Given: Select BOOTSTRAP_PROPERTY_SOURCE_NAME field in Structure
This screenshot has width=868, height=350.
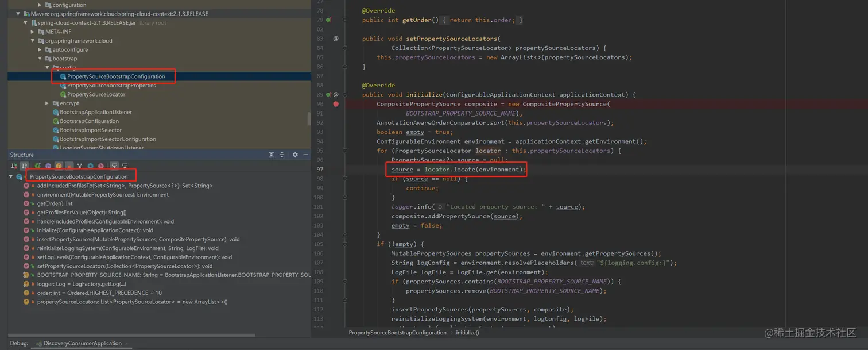Looking at the screenshot, I should tap(174, 275).
